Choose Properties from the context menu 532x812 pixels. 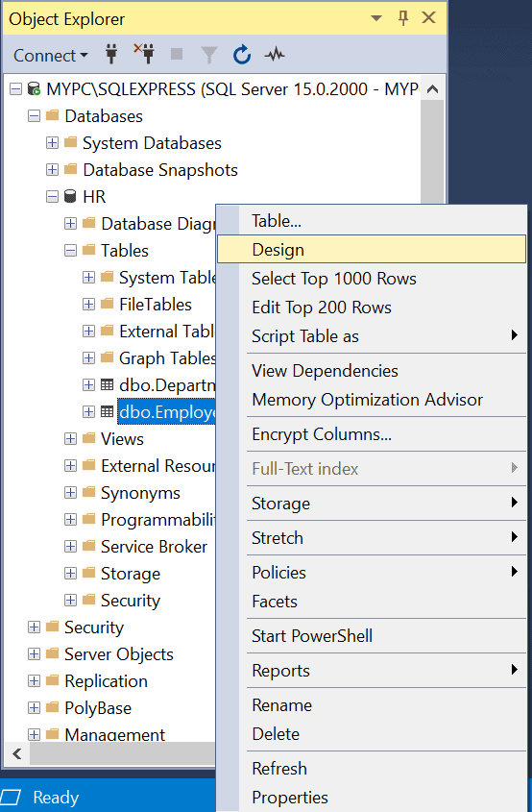point(371,798)
